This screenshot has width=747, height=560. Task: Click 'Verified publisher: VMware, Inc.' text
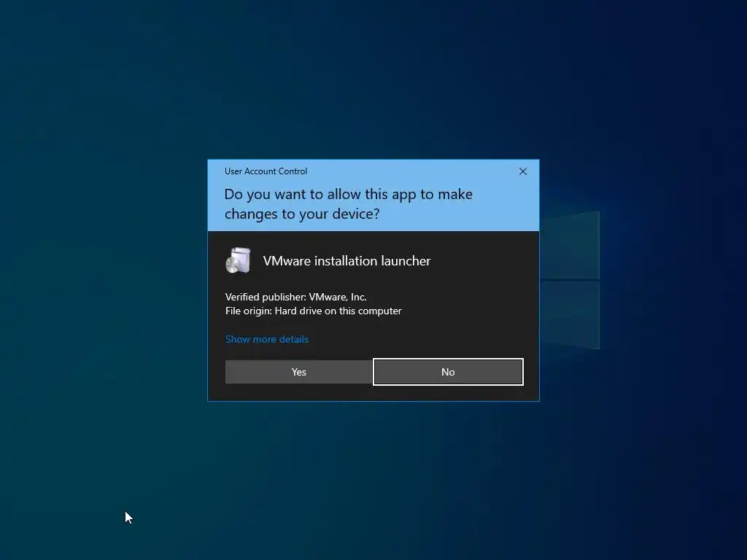point(296,297)
